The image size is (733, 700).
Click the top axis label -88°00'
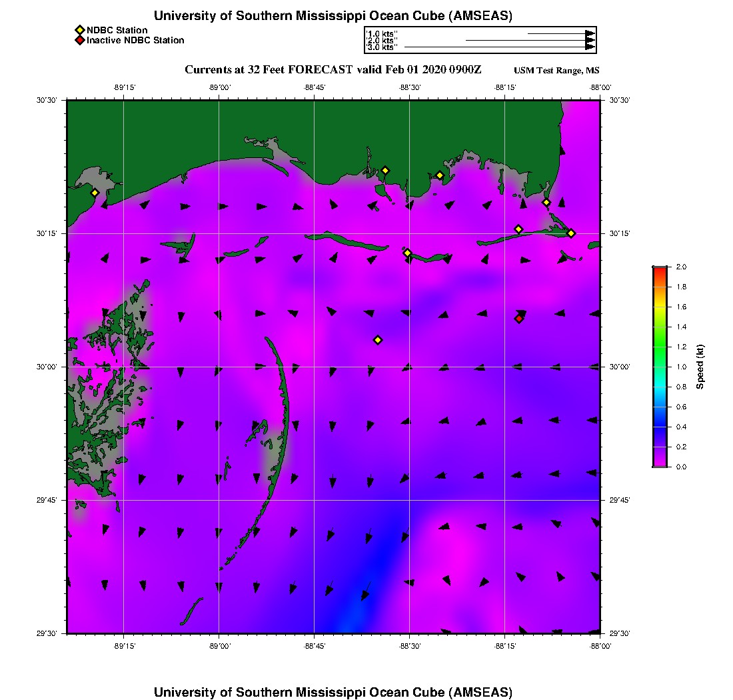[x=600, y=87]
